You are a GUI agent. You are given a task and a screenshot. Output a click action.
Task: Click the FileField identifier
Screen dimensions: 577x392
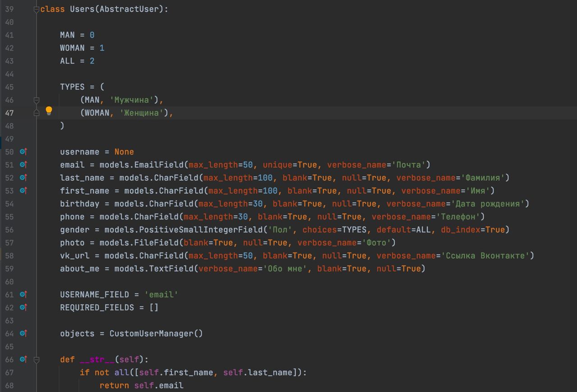[156, 243]
